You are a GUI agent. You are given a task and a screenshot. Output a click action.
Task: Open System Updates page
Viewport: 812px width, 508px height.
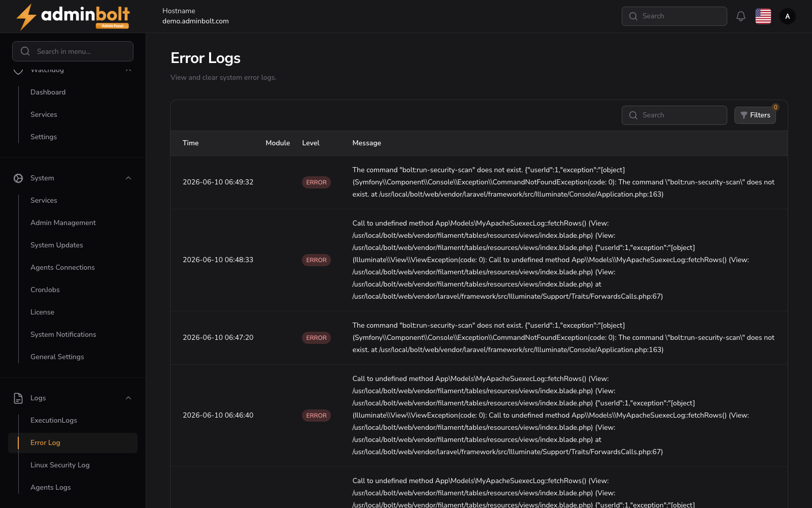tap(57, 245)
